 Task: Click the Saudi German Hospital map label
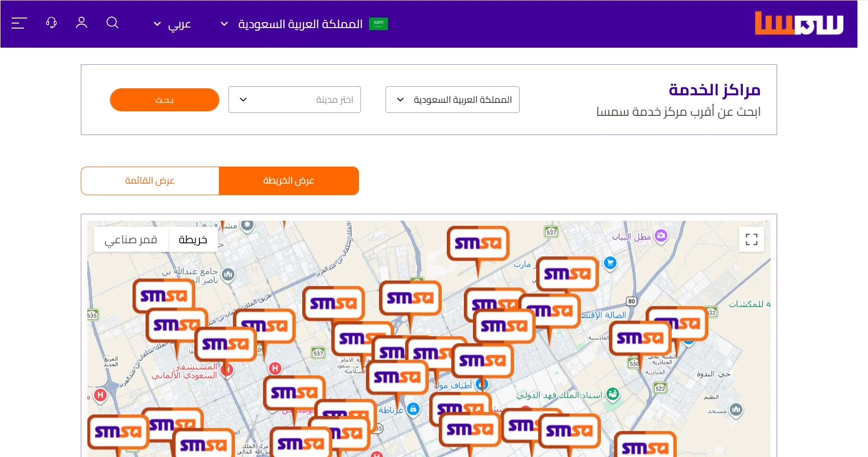[186, 371]
